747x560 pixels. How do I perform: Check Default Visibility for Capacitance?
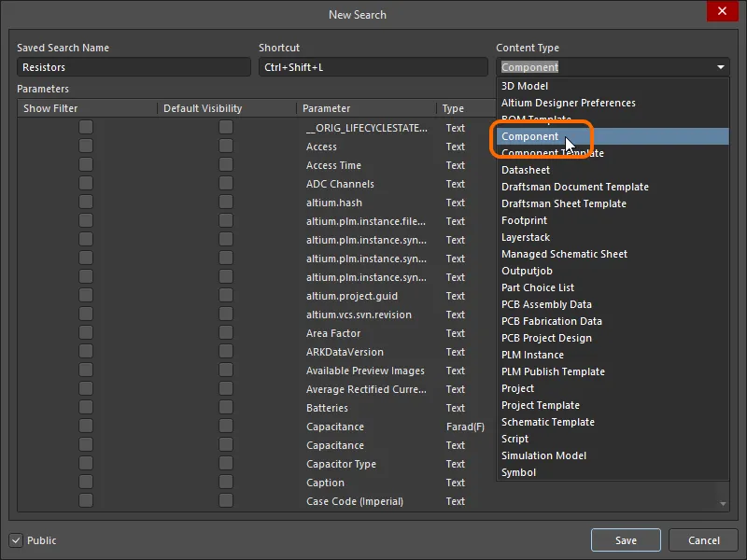[x=224, y=427]
